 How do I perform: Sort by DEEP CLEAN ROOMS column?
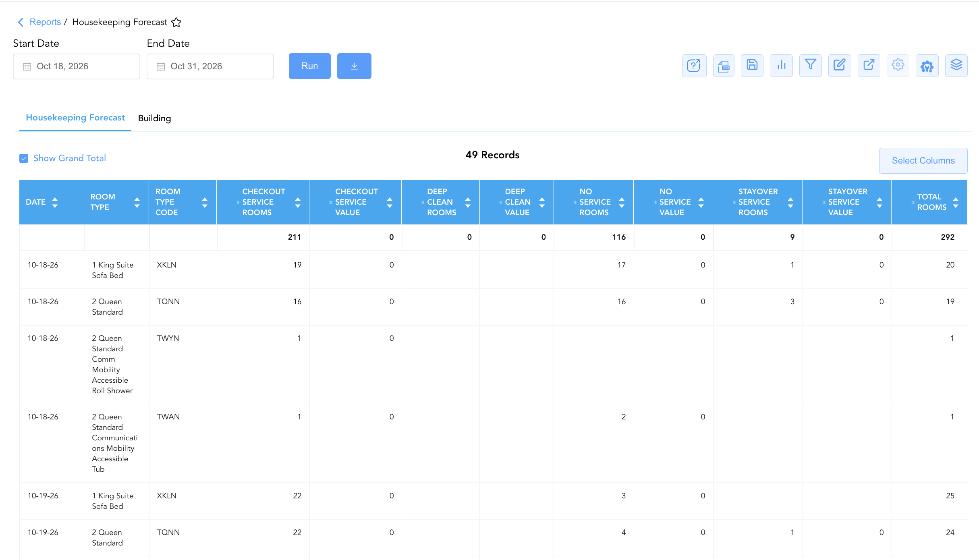pos(468,202)
